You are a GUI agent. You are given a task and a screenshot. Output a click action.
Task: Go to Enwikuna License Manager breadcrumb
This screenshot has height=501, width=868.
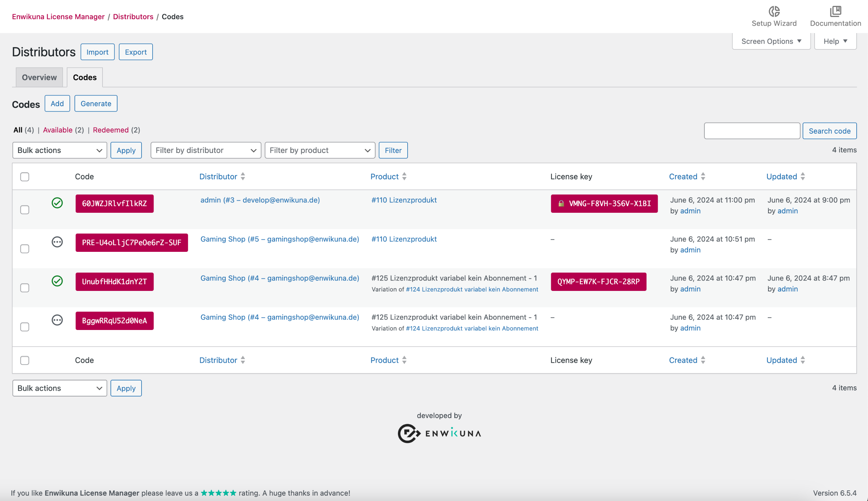(x=58, y=16)
